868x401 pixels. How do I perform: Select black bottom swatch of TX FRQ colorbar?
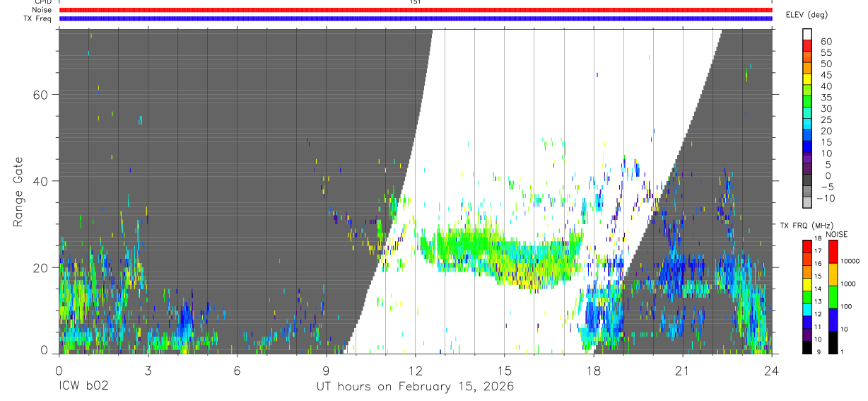click(x=807, y=347)
